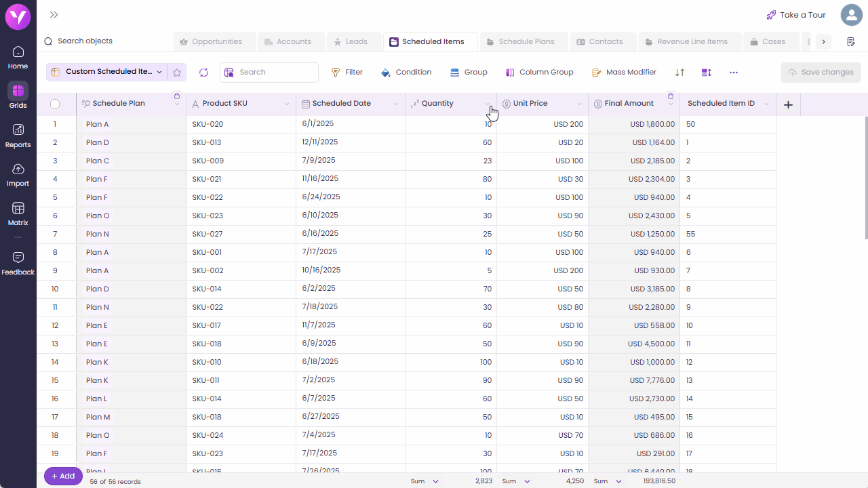Open the Product SKU column menu arrow
Image resolution: width=868 pixels, height=488 pixels.
[287, 104]
